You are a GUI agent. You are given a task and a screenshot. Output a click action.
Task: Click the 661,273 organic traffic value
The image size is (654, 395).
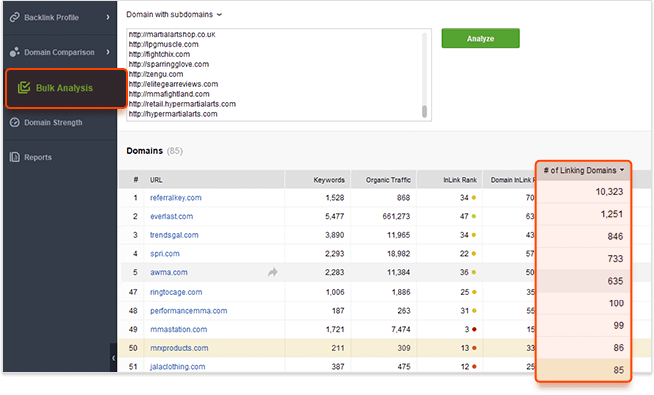396,216
